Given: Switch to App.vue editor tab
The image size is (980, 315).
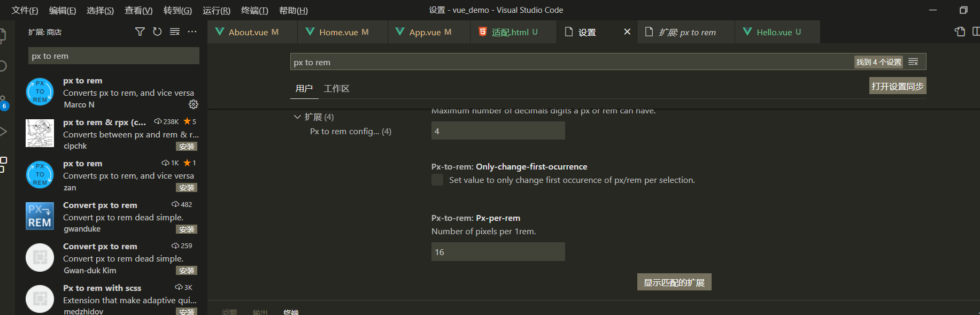Looking at the screenshot, I should click(429, 32).
